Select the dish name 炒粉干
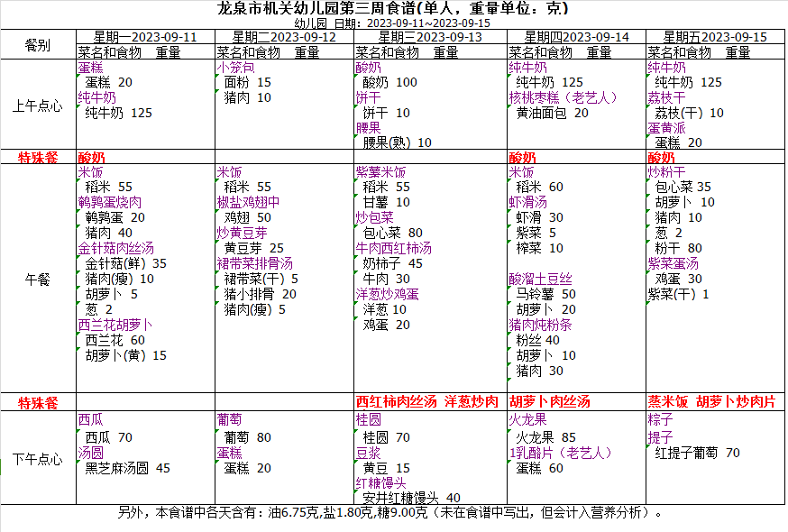 pyautogui.click(x=666, y=172)
